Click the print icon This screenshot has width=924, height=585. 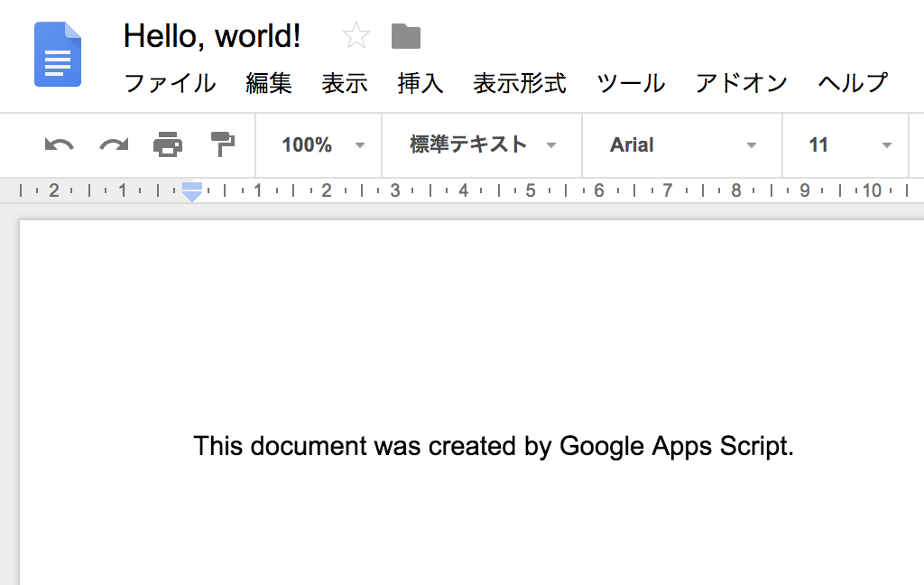pyautogui.click(x=168, y=144)
